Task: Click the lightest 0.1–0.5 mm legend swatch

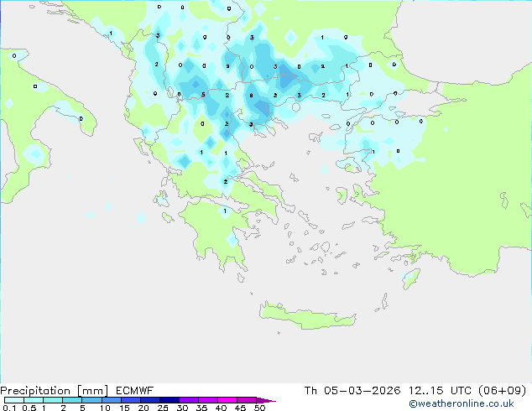Action: [14, 400]
